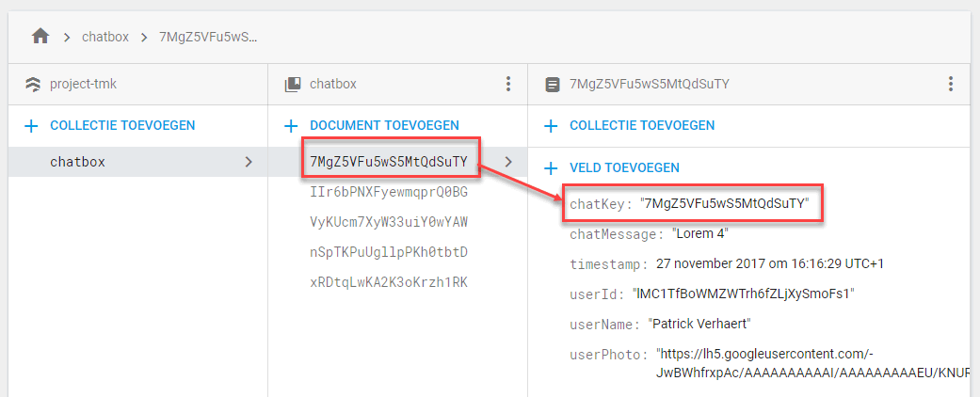Click the plus icon beside Veld toevoegen

tap(551, 167)
